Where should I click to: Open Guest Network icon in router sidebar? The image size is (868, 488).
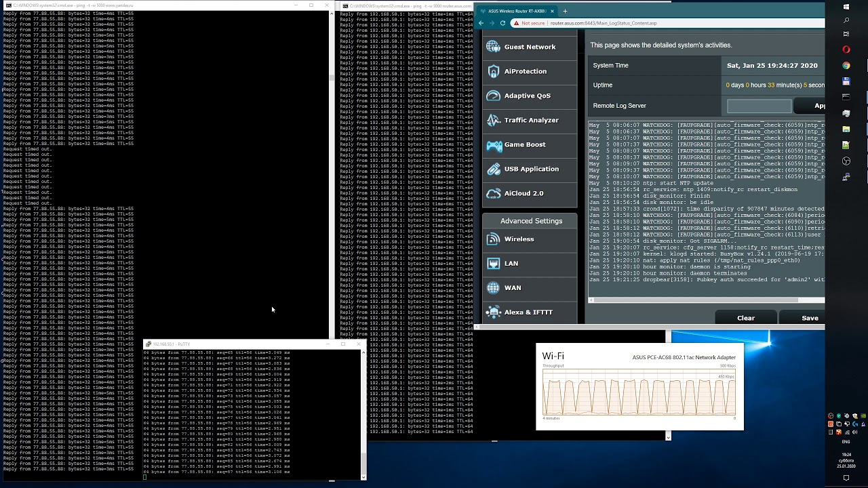[494, 47]
